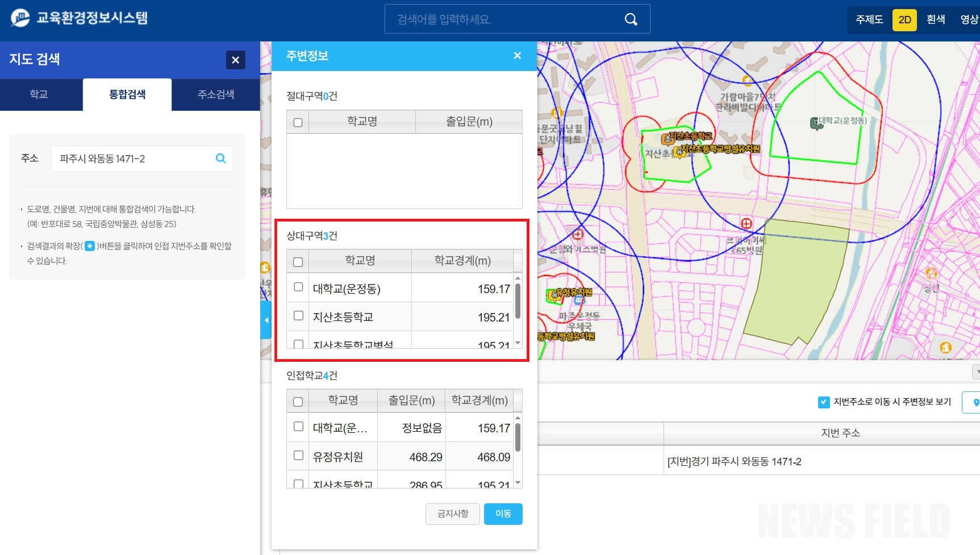
Task: Close the 지도 검색 panel
Action: pyautogui.click(x=235, y=60)
